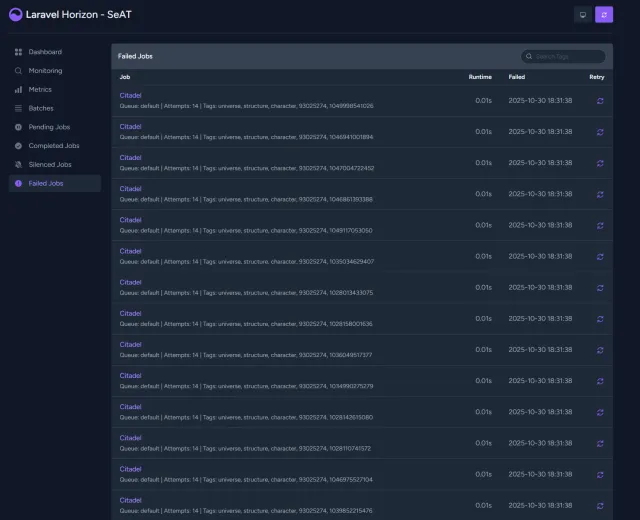Navigate to Batches in the sidebar

(x=41, y=108)
